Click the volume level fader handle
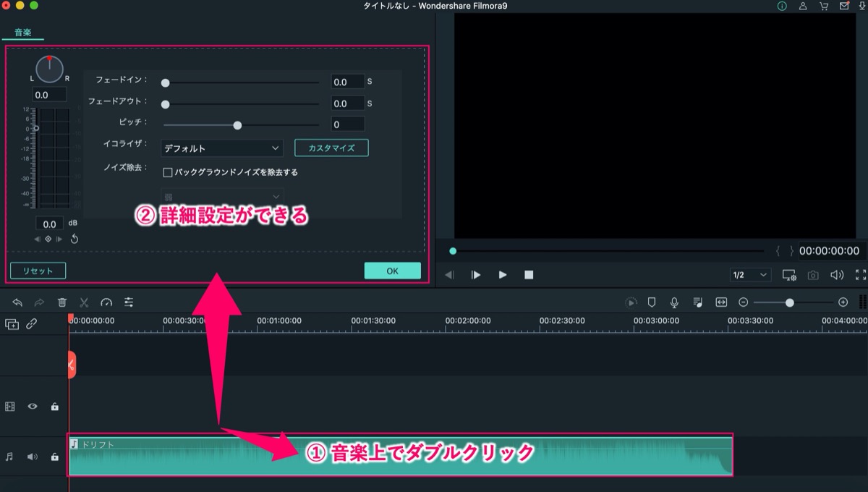The image size is (868, 492). (36, 128)
